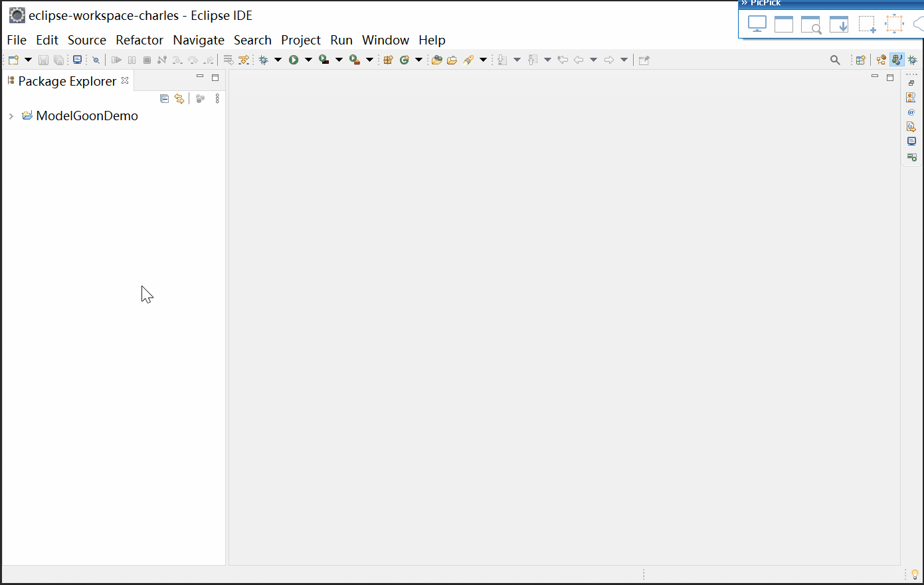Click the Open Task folder icon
Image resolution: width=924 pixels, height=585 pixels.
(452, 60)
